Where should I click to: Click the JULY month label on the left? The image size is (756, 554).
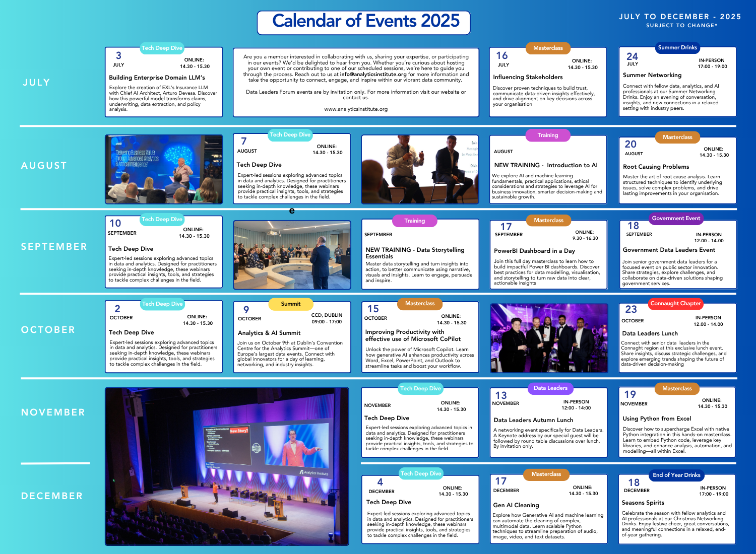(x=36, y=83)
